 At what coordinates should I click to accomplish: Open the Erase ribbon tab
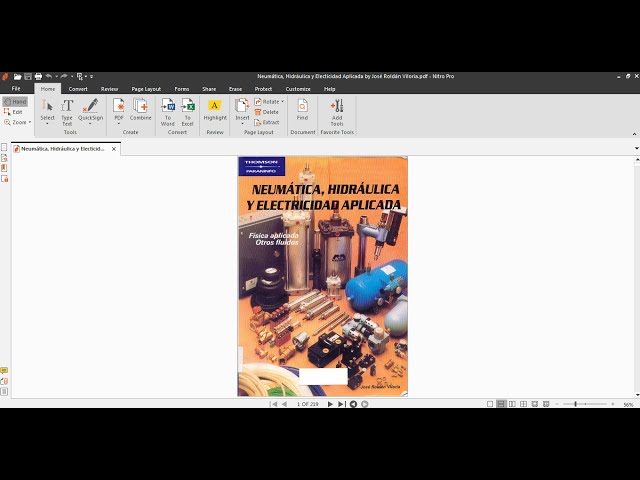click(x=236, y=89)
